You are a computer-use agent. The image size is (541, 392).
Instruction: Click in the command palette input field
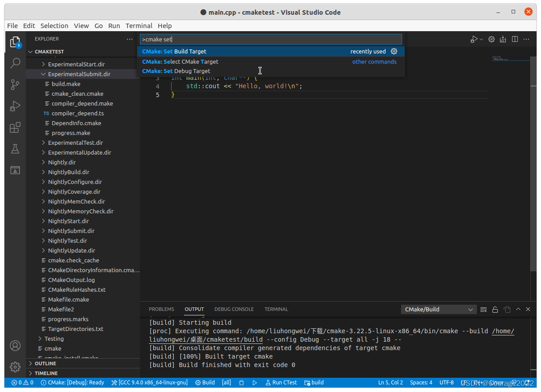[271, 39]
